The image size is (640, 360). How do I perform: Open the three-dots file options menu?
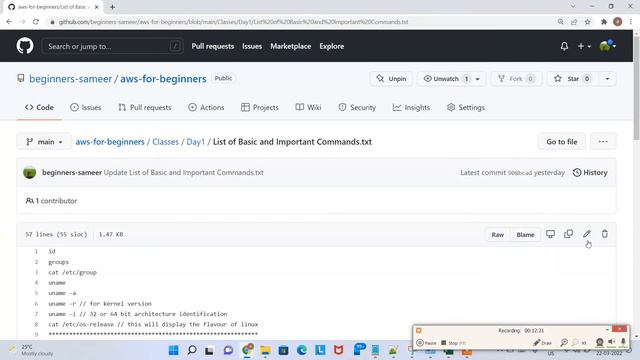point(603,142)
